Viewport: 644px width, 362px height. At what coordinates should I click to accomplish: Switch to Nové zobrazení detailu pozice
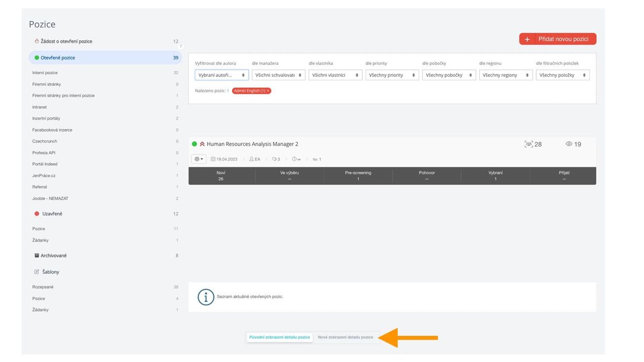coord(346,337)
